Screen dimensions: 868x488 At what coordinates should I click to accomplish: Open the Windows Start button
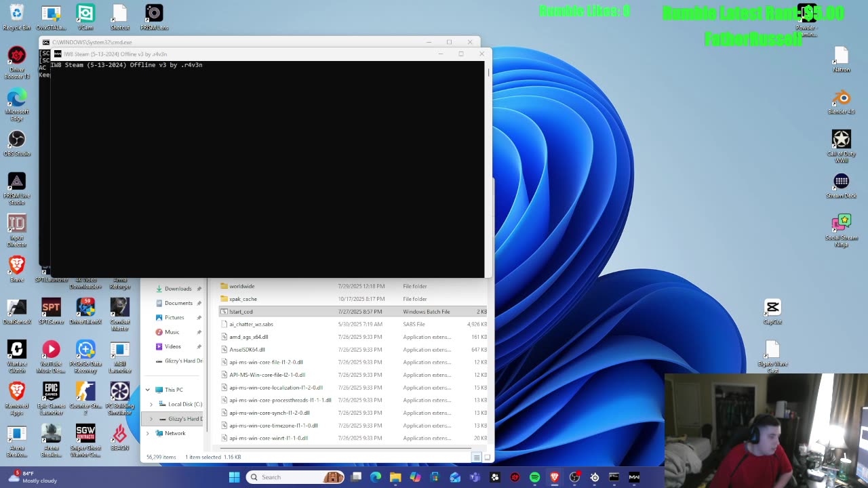pos(234,477)
